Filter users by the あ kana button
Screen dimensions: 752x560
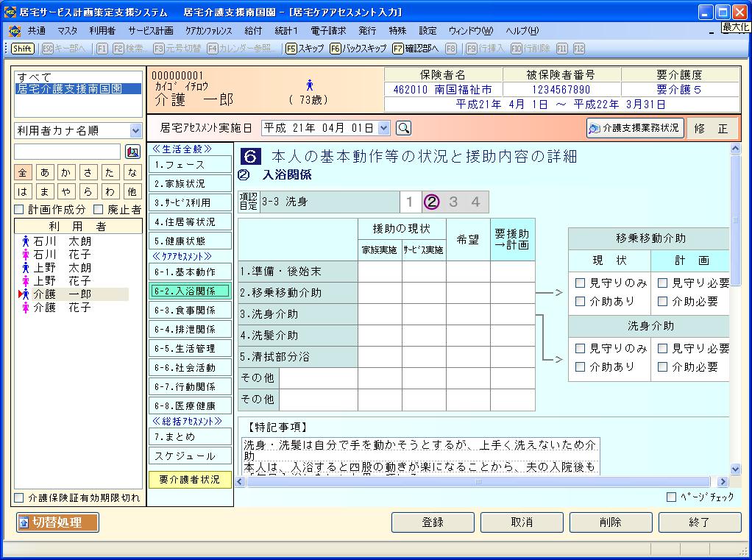(x=45, y=172)
